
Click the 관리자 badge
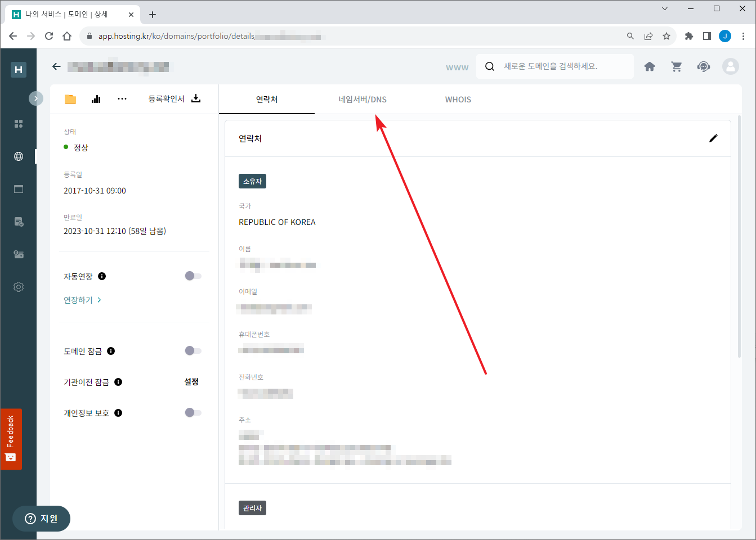(252, 508)
